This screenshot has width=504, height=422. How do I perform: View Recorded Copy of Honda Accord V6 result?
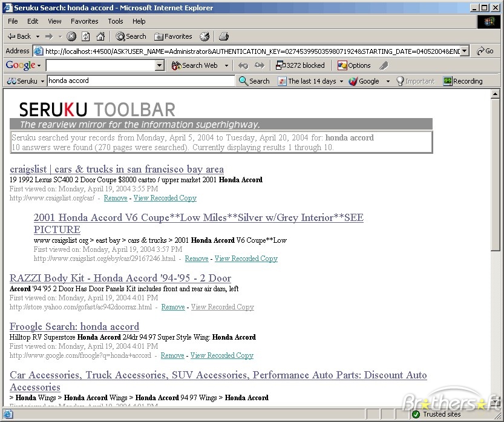click(x=246, y=259)
